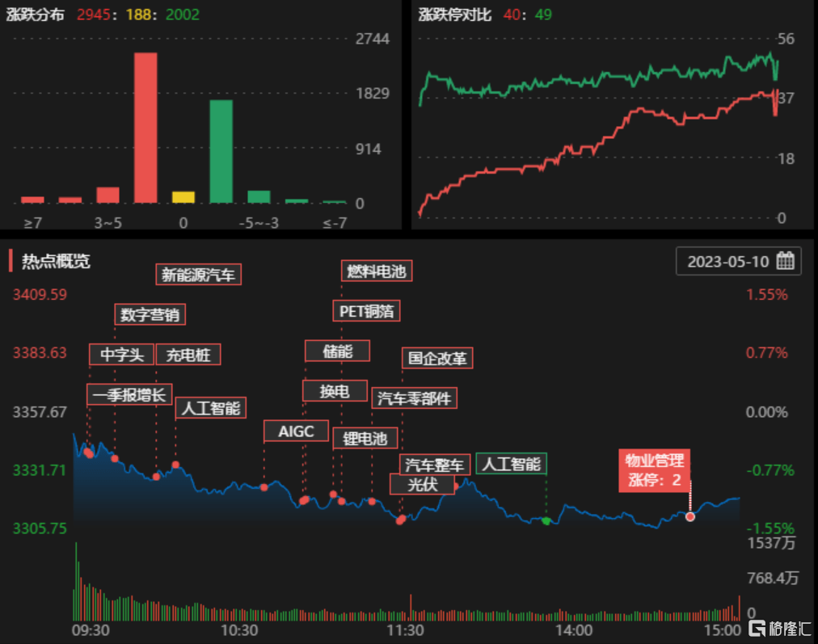Click the 充电桩 hotspot label
Screen dimensions: 818x644
click(x=189, y=355)
